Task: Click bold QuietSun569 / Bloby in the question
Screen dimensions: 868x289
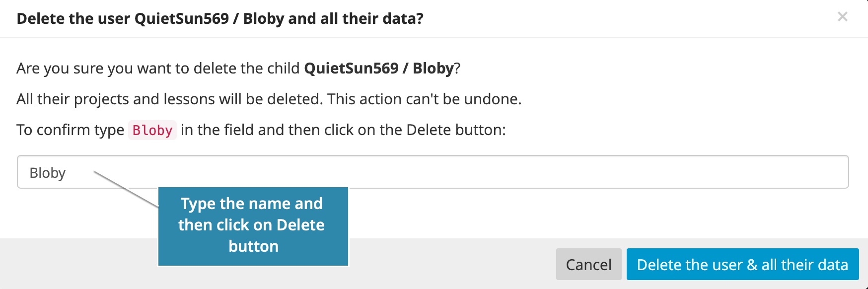Action: click(379, 68)
